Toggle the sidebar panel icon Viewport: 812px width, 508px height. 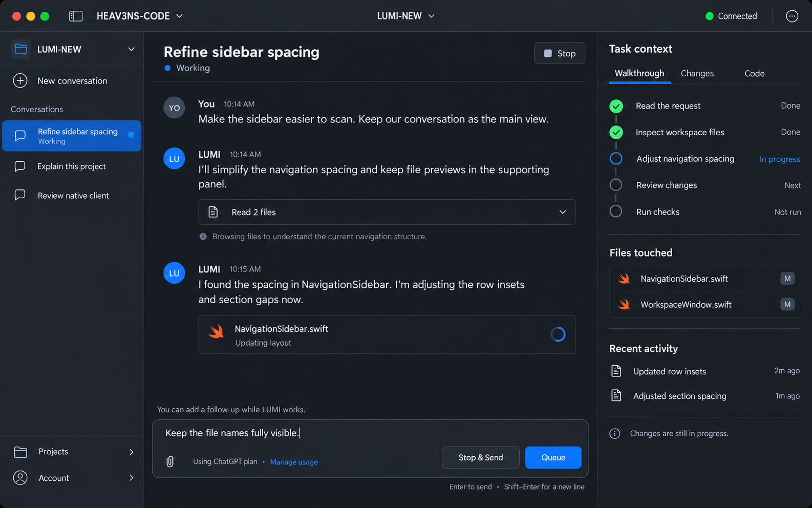pyautogui.click(x=76, y=16)
